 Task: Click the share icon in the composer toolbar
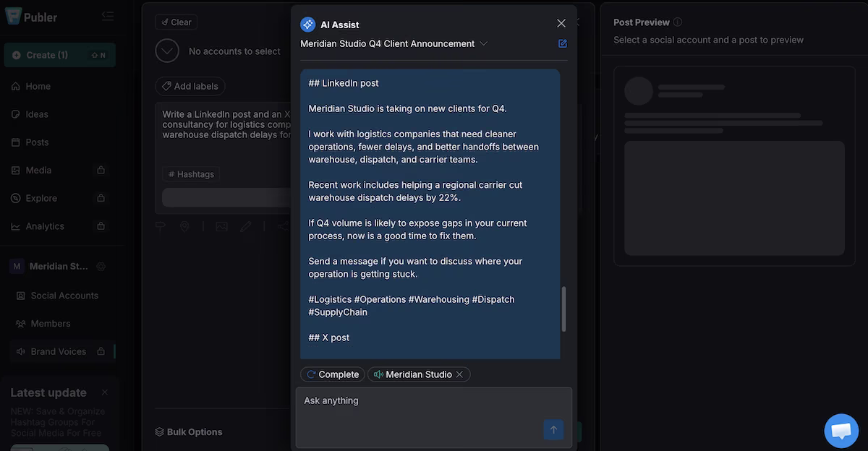[284, 227]
